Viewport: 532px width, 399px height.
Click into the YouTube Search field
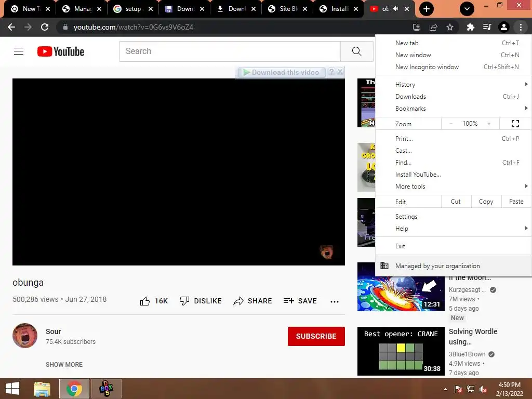point(230,51)
